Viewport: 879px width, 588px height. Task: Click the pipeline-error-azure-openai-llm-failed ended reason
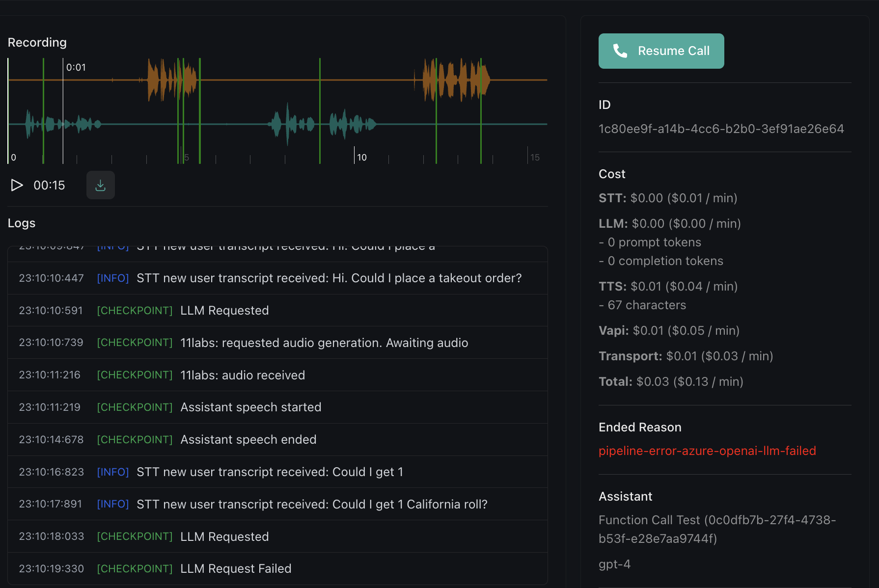(x=707, y=451)
